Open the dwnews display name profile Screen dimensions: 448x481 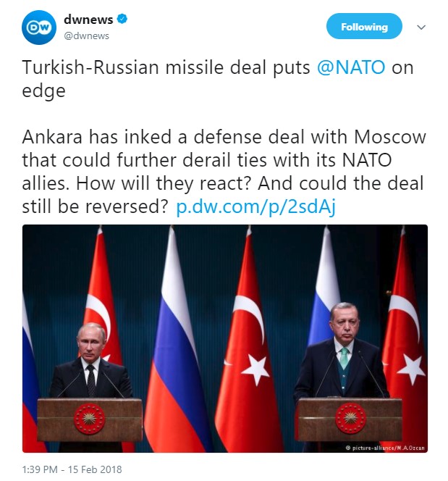(x=88, y=20)
